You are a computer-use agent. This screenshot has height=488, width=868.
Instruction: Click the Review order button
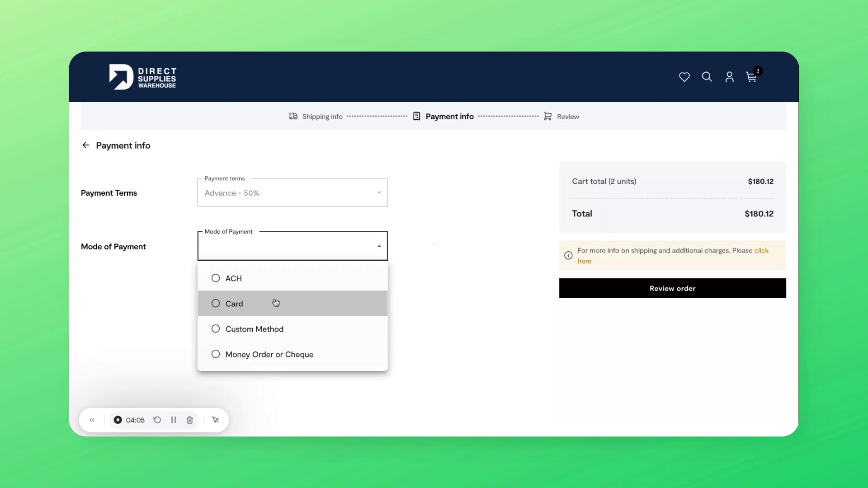click(672, 288)
